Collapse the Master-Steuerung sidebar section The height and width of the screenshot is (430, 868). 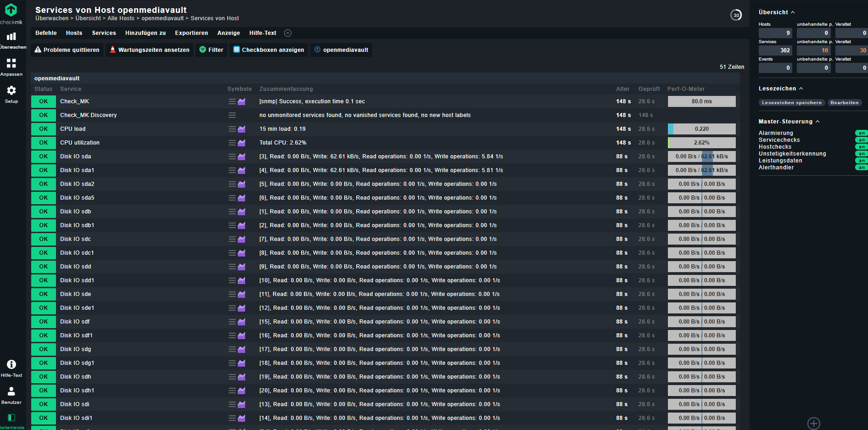[x=789, y=122]
